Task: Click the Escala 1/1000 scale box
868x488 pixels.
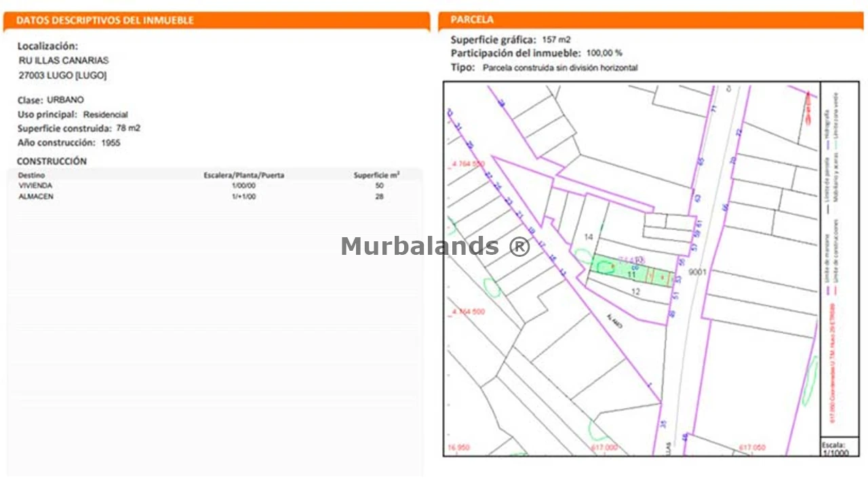Action: point(839,448)
